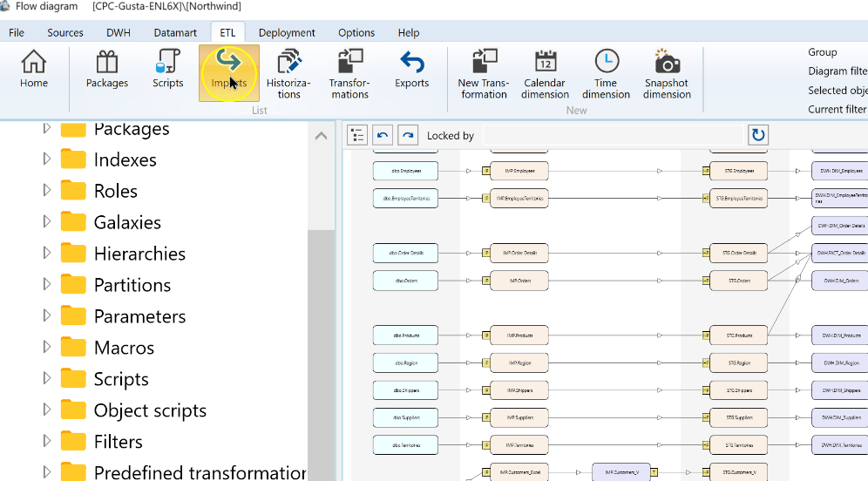
Task: Expand the Hierarchies folder
Action: click(x=46, y=253)
